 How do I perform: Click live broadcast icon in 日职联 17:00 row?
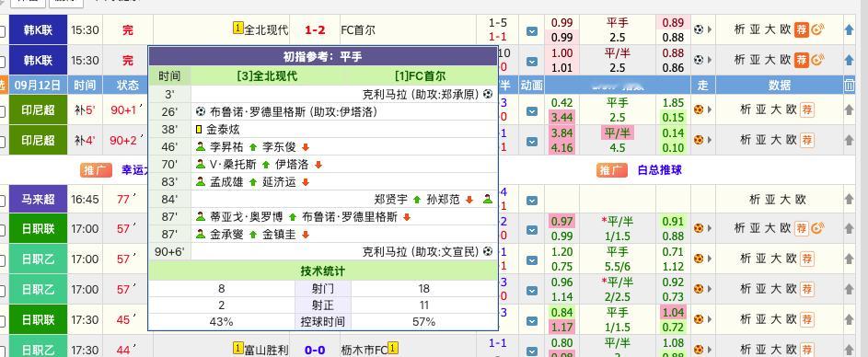coord(816,228)
